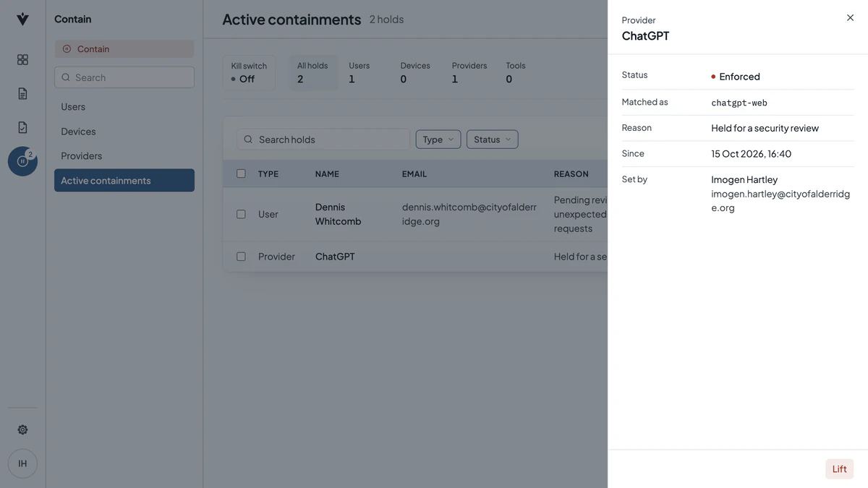This screenshot has height=488, width=868.
Task: Click the '2 holds' count text
Action: pyautogui.click(x=386, y=20)
